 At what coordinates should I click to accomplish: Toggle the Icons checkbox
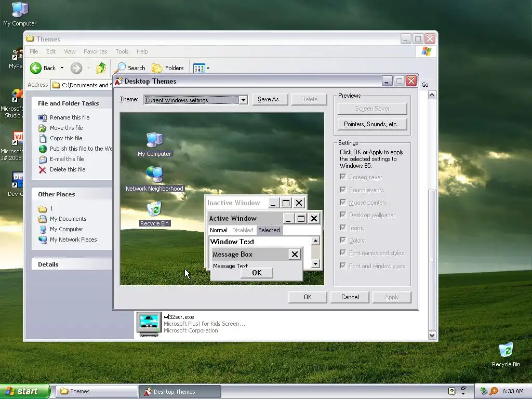click(x=343, y=228)
